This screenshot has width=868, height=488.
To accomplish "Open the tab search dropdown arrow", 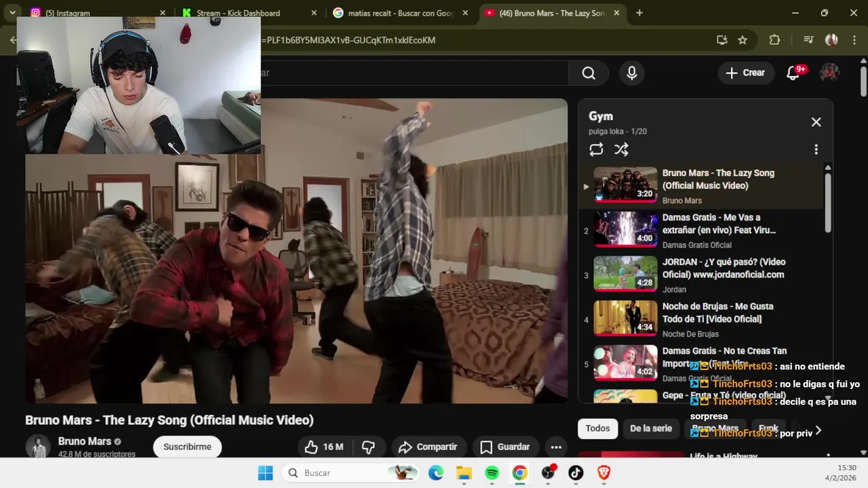I will pos(12,13).
